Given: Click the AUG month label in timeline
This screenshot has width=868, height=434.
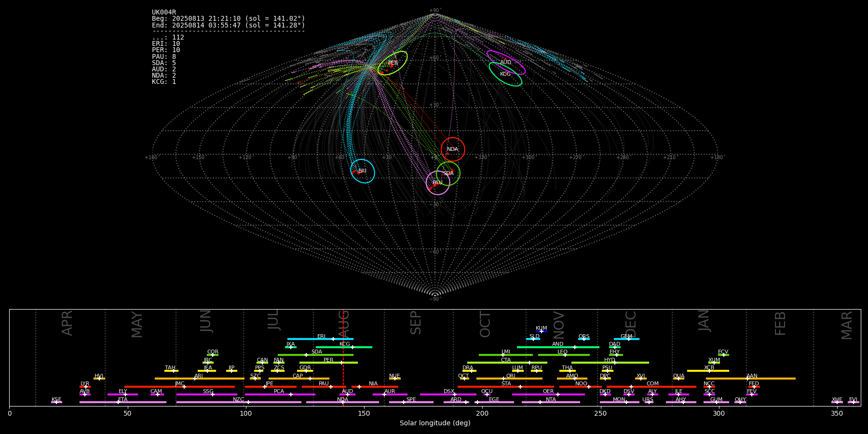Looking at the screenshot, I should [x=343, y=324].
